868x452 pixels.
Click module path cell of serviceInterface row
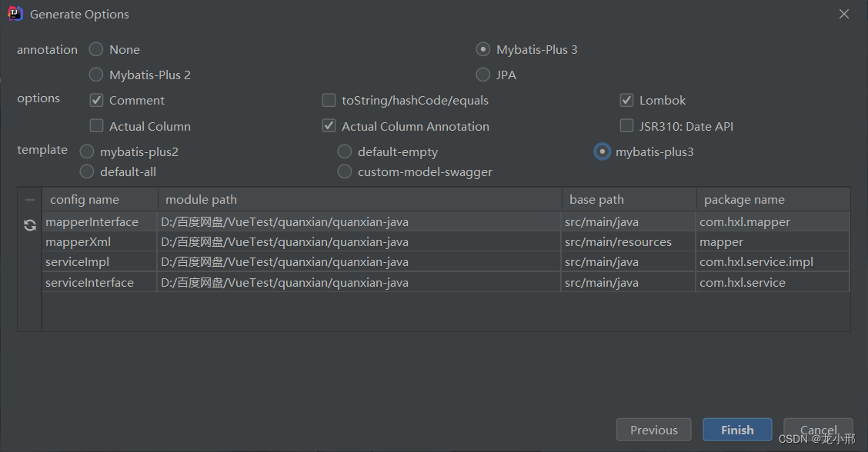point(359,282)
